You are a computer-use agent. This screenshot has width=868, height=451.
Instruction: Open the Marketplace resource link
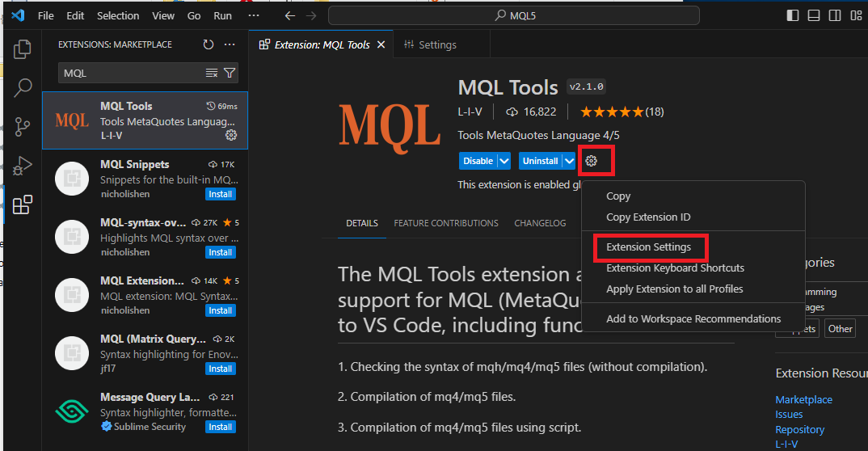804,399
